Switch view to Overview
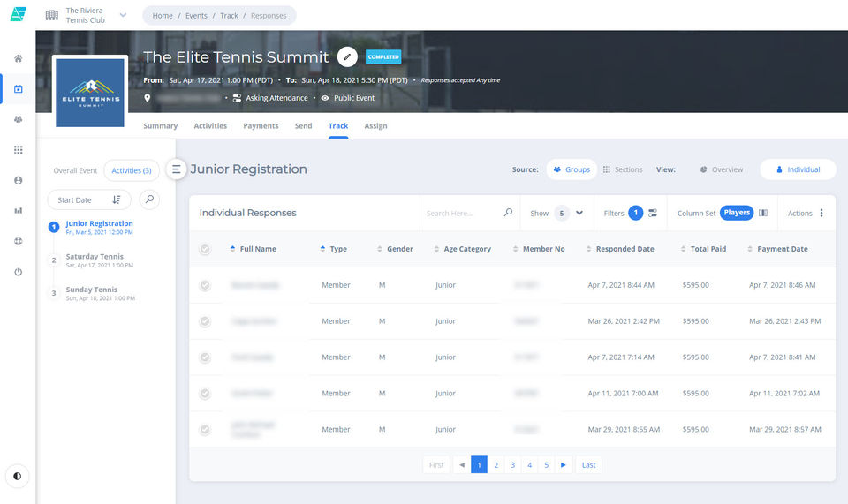The image size is (848, 504). [x=722, y=169]
